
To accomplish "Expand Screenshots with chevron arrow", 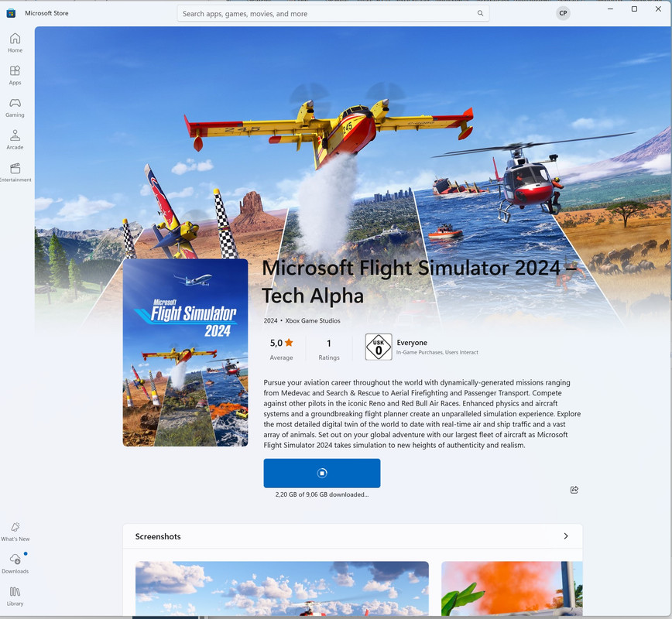I will click(x=566, y=536).
